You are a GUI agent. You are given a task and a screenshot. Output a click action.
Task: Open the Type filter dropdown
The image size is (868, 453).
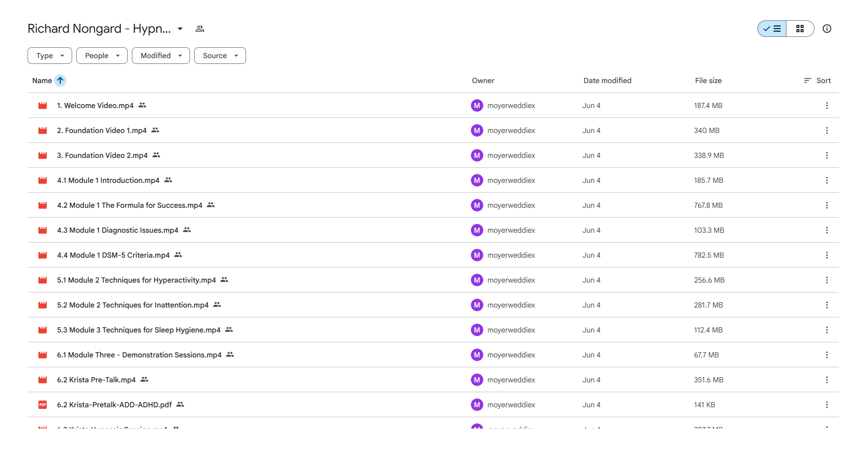tap(50, 56)
